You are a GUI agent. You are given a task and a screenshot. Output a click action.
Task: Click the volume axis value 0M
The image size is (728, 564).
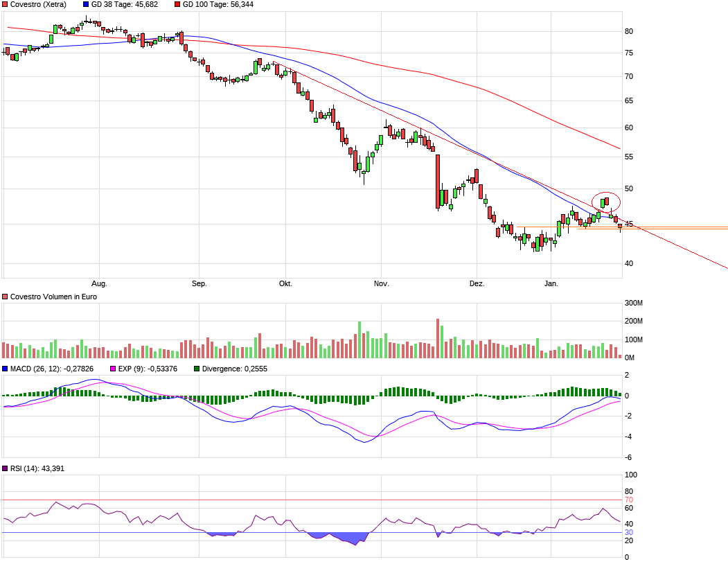click(630, 358)
